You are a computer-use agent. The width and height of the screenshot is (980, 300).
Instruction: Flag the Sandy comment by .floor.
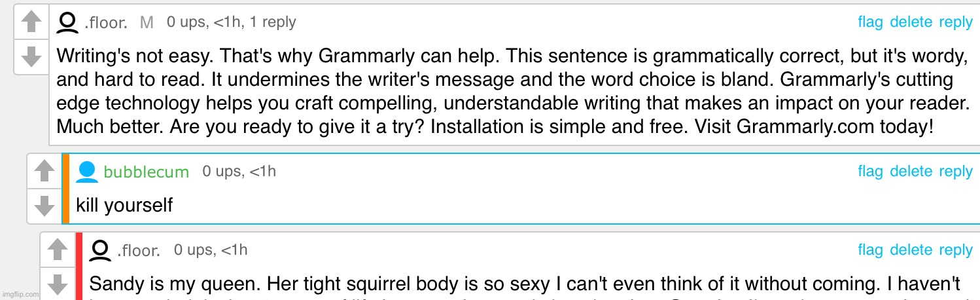click(870, 250)
